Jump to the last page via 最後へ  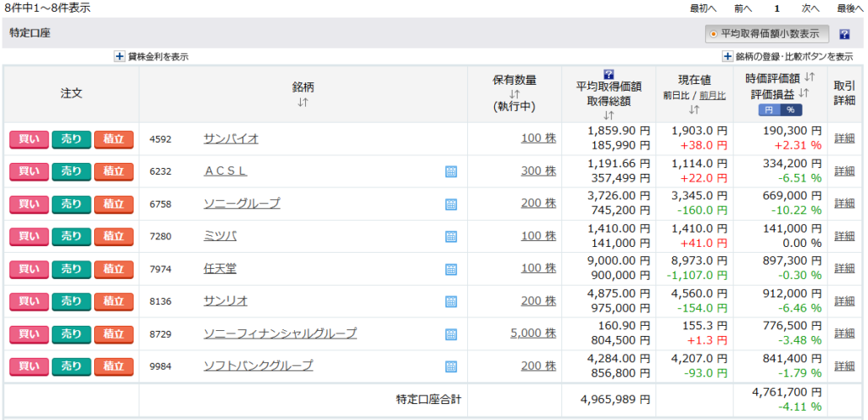[850, 8]
